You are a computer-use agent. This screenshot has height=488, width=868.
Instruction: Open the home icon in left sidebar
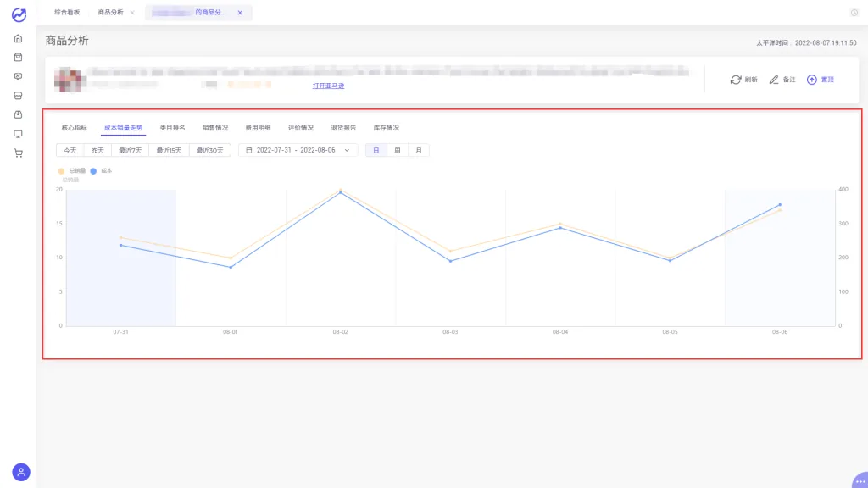19,39
